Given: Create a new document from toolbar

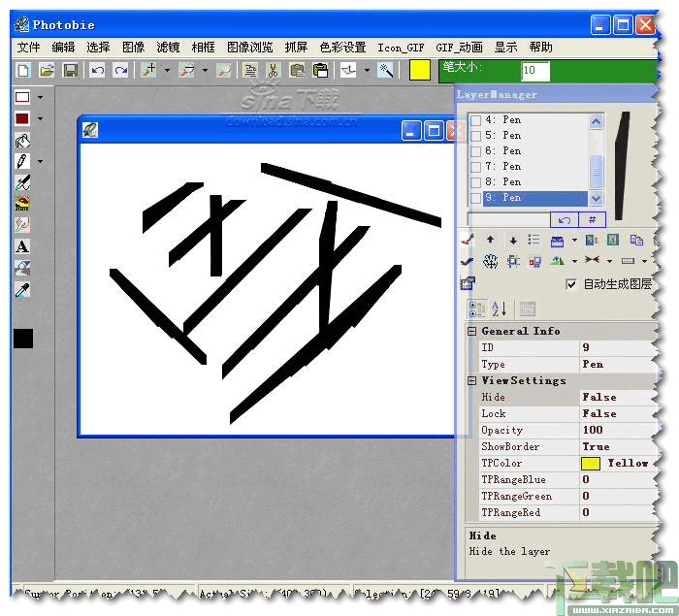Looking at the screenshot, I should tap(23, 70).
